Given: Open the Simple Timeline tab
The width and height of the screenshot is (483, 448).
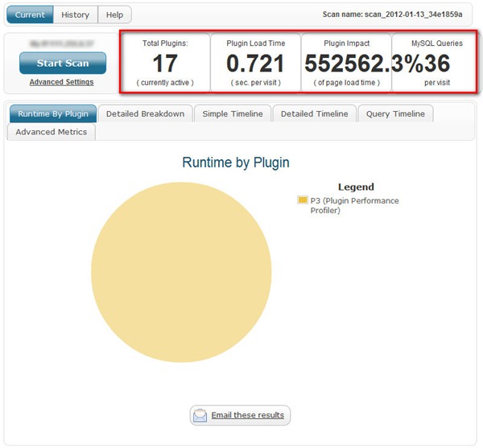Looking at the screenshot, I should [x=233, y=114].
